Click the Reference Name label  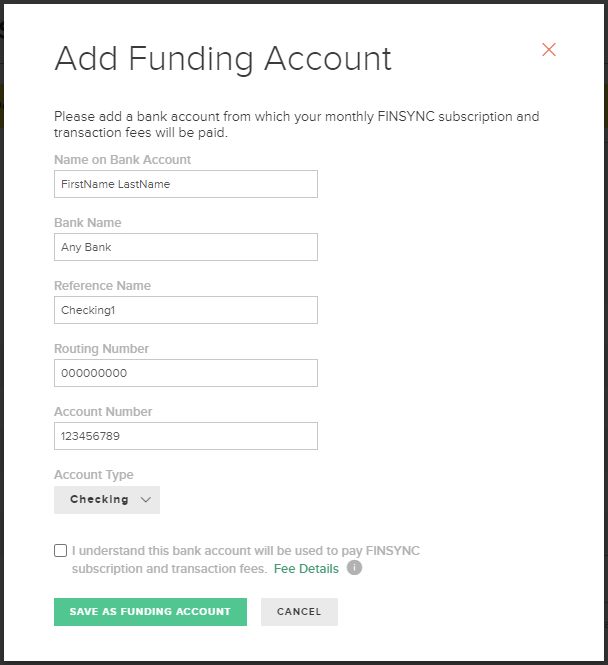point(102,285)
